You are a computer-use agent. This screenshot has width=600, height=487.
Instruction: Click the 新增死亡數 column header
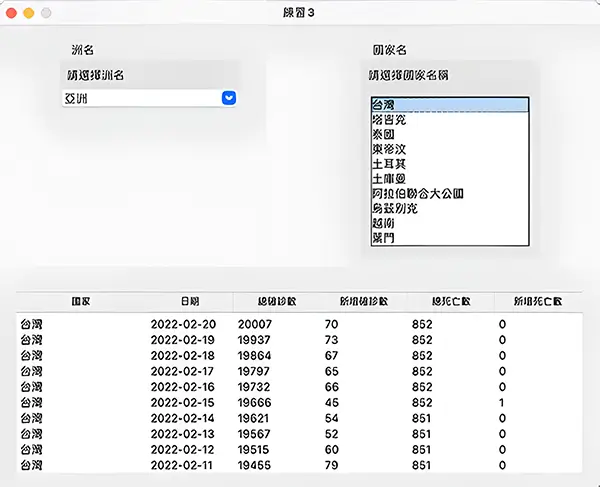point(538,301)
